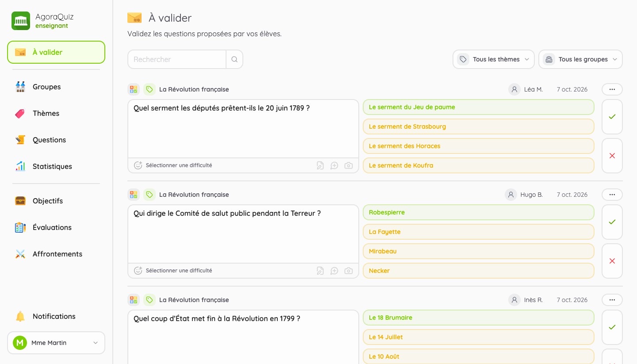The image size is (637, 364).
Task: Open Statistiques in the sidebar
Action: (56, 166)
